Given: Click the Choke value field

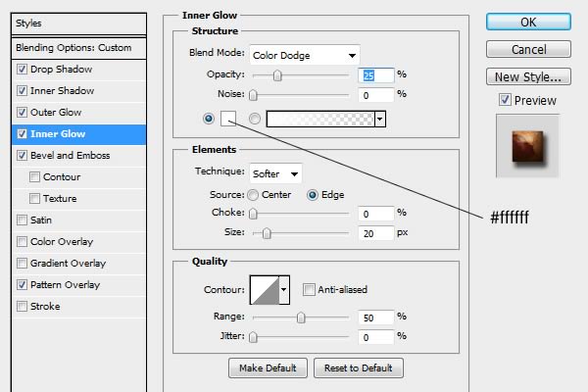Looking at the screenshot, I should (x=376, y=214).
